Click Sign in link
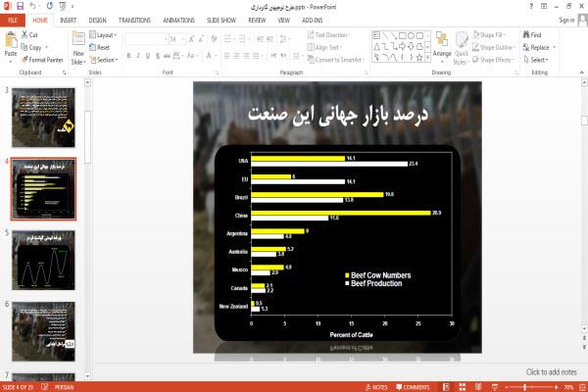The image size is (588, 392). tap(566, 20)
